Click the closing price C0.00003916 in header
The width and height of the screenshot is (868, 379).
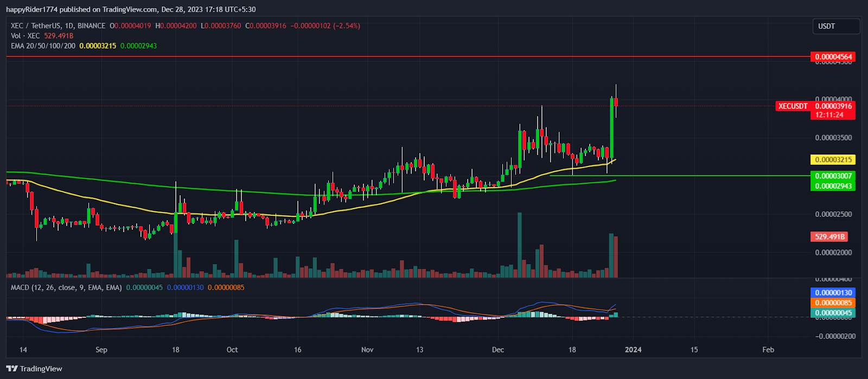(266, 25)
